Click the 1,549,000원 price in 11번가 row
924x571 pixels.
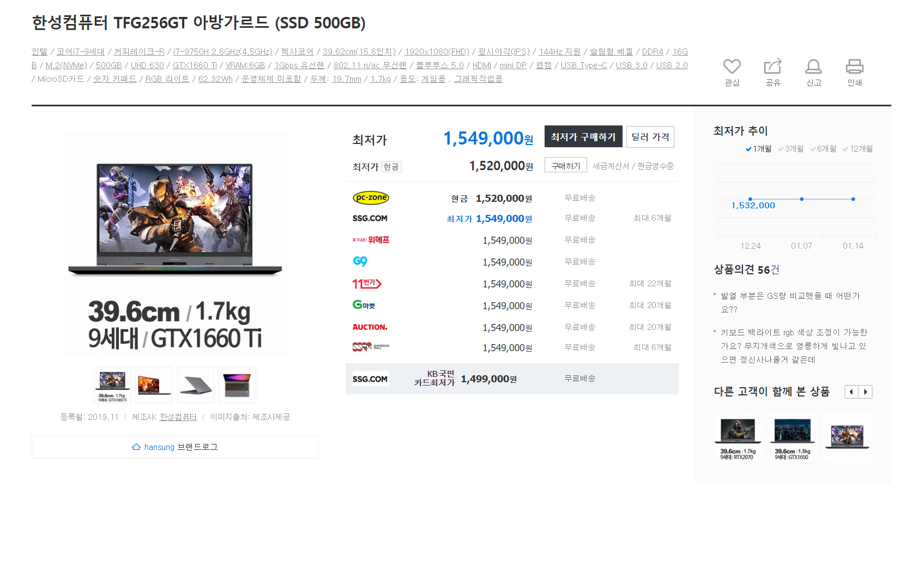click(x=507, y=284)
